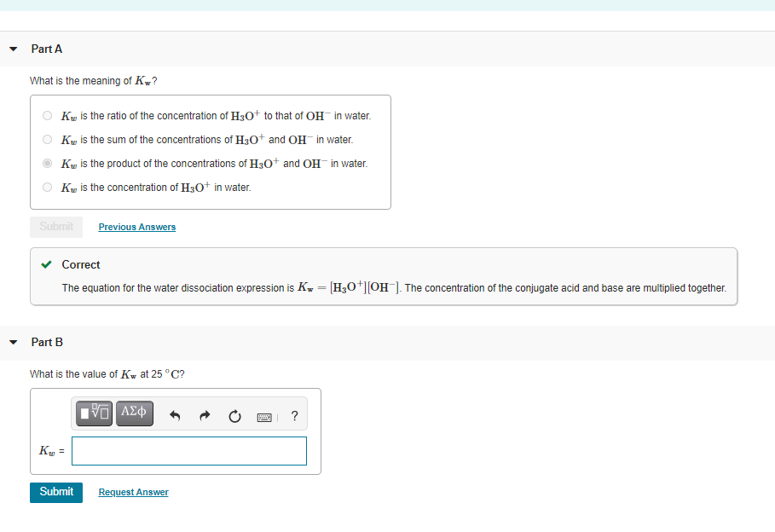Open Previous Answers for Part A

click(136, 226)
